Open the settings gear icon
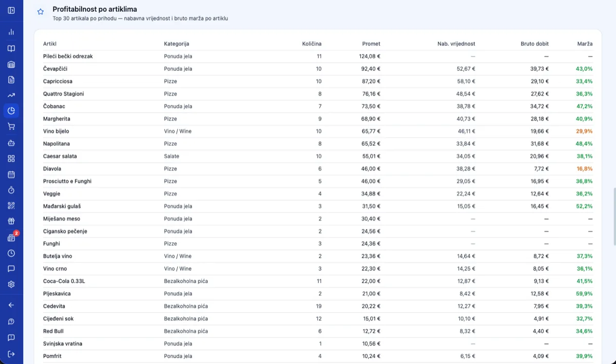The width and height of the screenshot is (616, 364). tap(11, 284)
